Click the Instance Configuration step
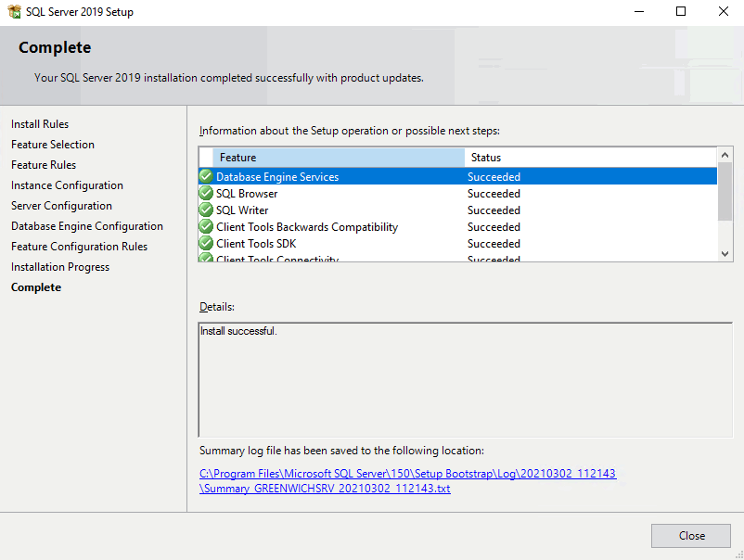 coord(67,185)
